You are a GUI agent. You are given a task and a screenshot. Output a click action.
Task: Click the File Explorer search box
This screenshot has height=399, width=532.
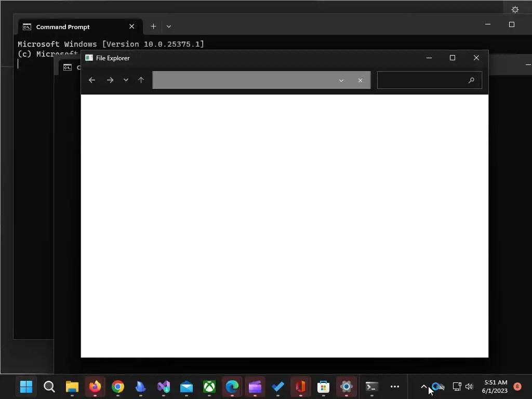(430, 80)
